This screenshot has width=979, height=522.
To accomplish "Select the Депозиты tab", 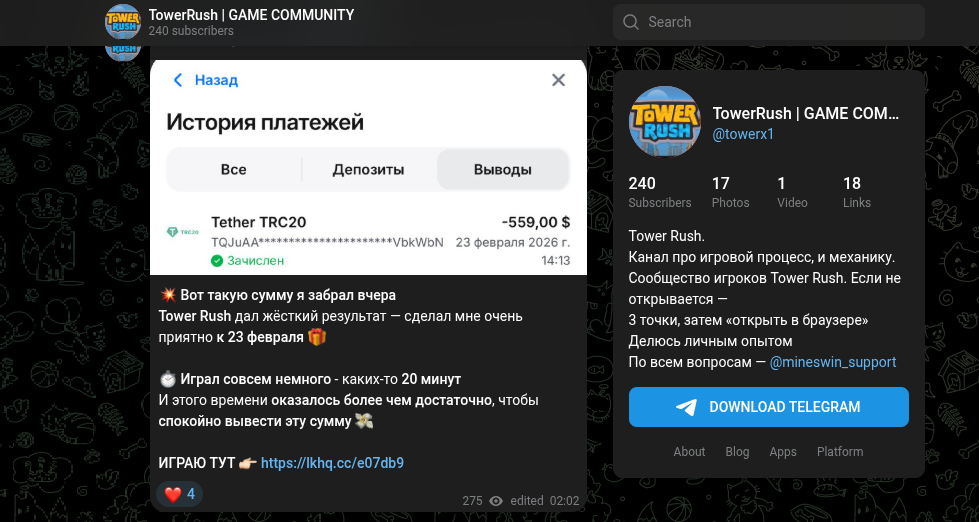I will click(368, 169).
